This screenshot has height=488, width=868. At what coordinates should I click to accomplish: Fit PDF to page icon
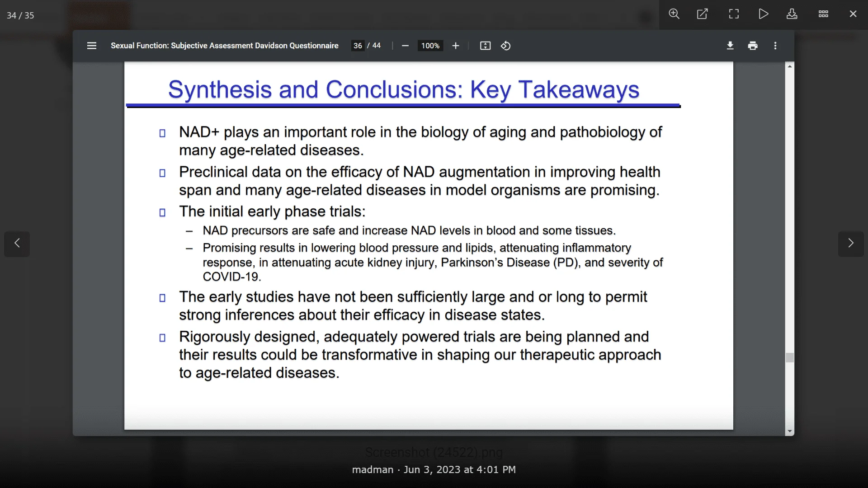pos(485,46)
